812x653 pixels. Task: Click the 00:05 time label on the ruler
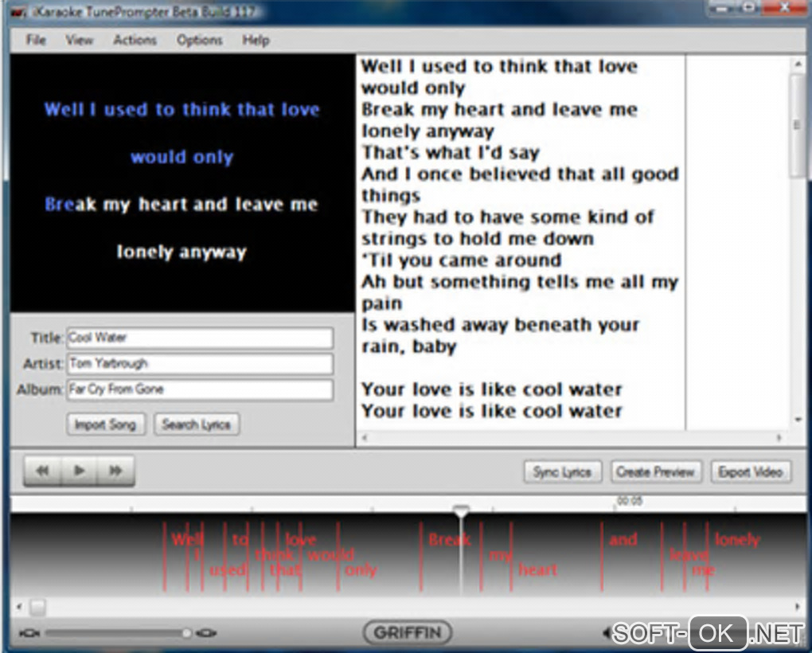pyautogui.click(x=629, y=501)
